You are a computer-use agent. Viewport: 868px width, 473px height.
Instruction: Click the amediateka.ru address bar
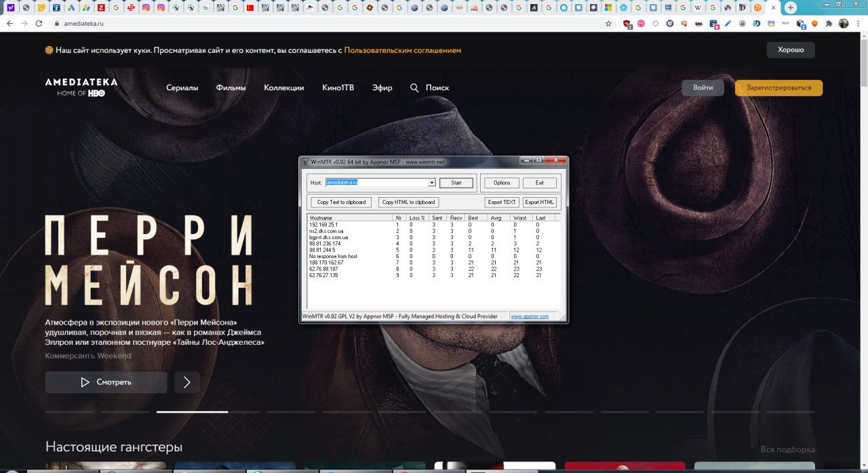click(x=332, y=23)
